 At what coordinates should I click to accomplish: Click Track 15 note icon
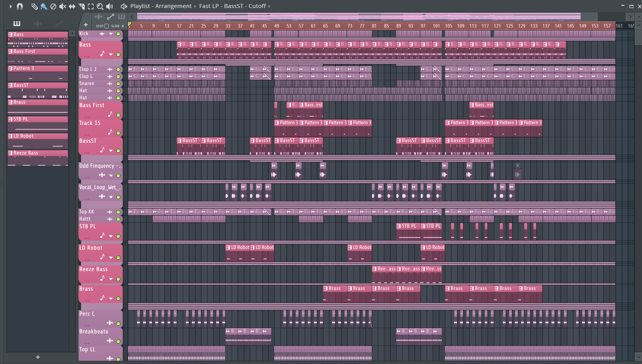(110, 132)
